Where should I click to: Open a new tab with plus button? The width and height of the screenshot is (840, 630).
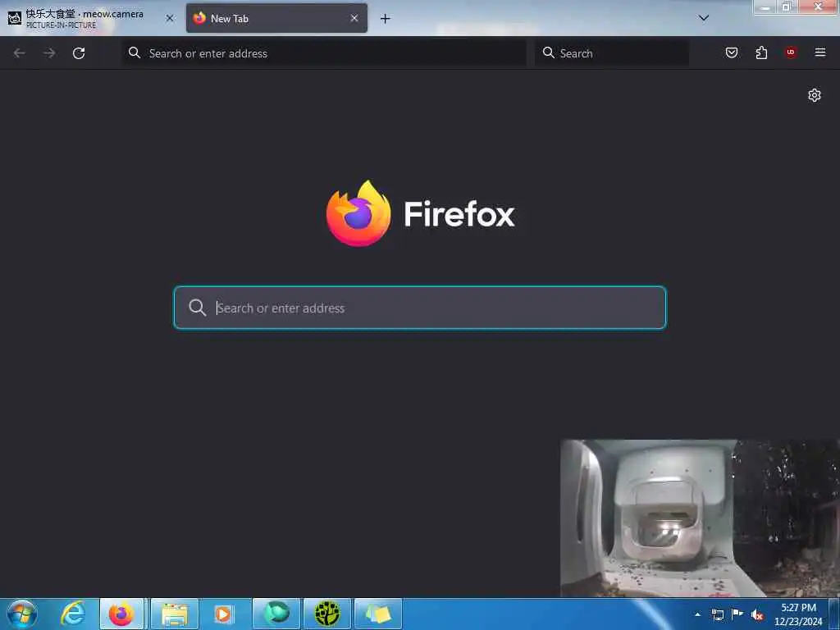(x=386, y=19)
